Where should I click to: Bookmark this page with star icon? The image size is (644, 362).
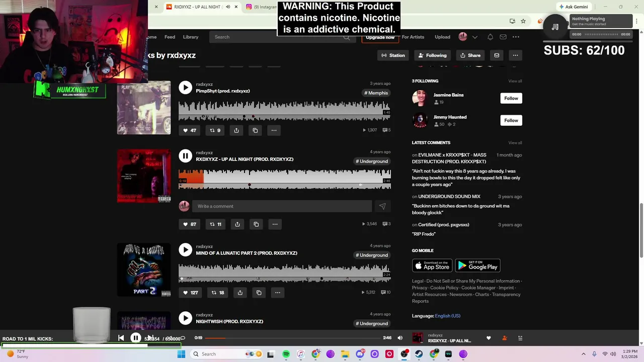523,21
